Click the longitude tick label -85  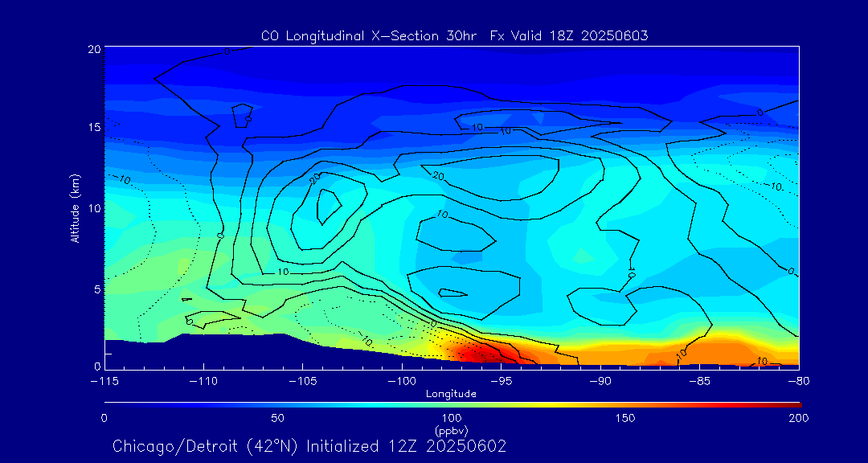tap(700, 381)
